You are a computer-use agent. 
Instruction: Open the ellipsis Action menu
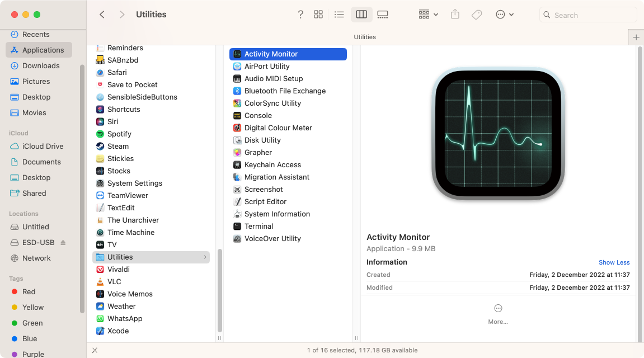[x=505, y=15]
